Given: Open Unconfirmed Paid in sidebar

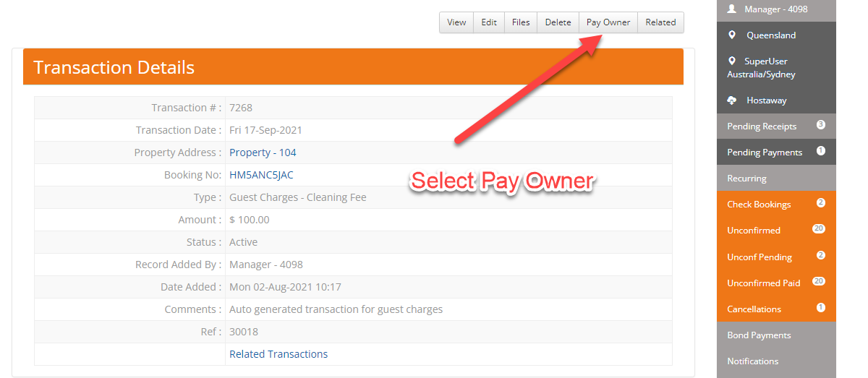Looking at the screenshot, I should pyautogui.click(x=776, y=283).
